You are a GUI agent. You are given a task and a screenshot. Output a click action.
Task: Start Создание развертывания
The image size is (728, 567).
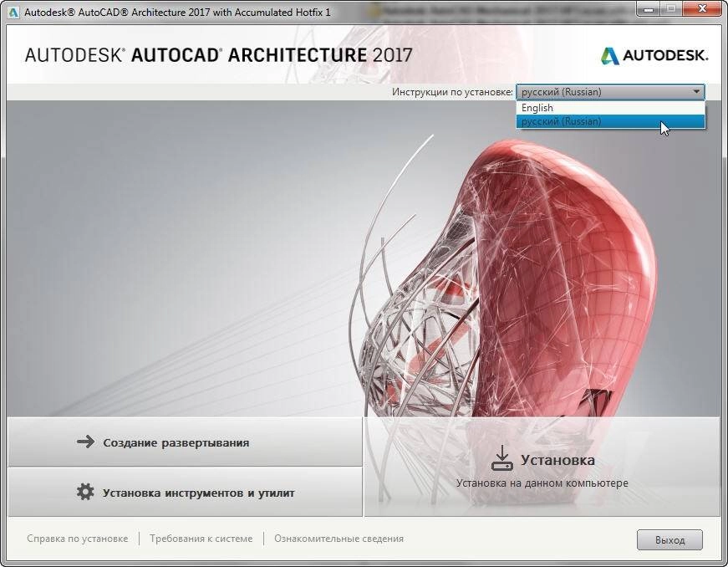[x=185, y=442]
